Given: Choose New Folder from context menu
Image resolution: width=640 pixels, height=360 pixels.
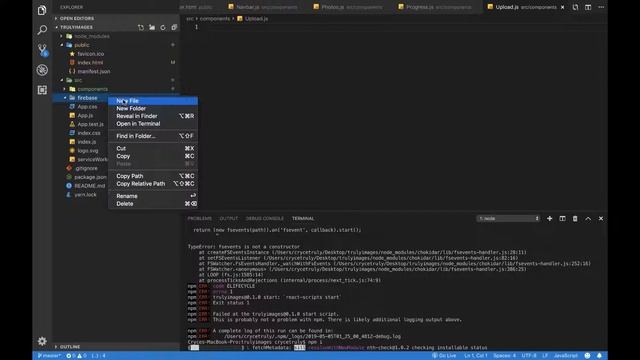Looking at the screenshot, I should (153, 109).
